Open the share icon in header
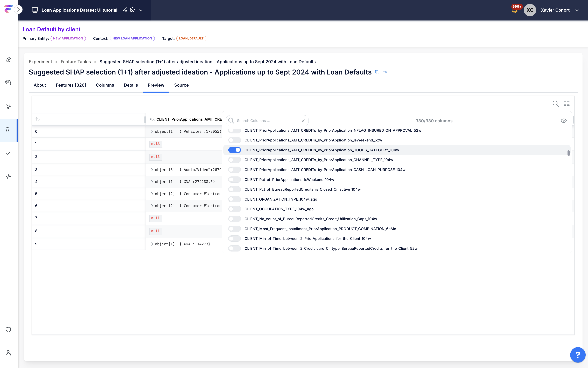The height and width of the screenshot is (368, 588). 125,10
